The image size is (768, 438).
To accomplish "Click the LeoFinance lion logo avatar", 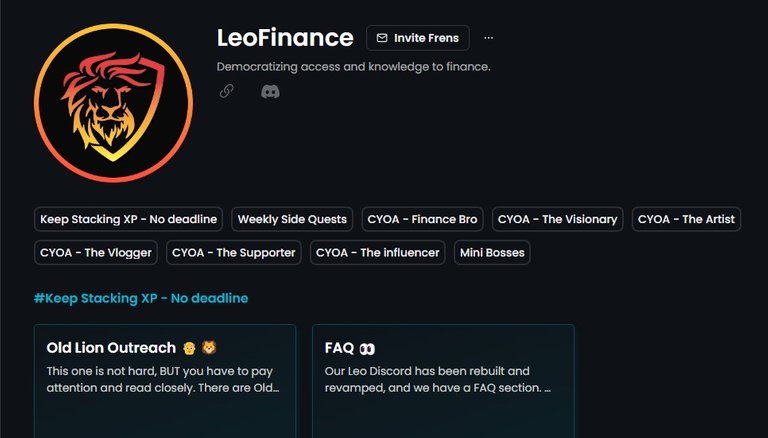I will click(113, 103).
